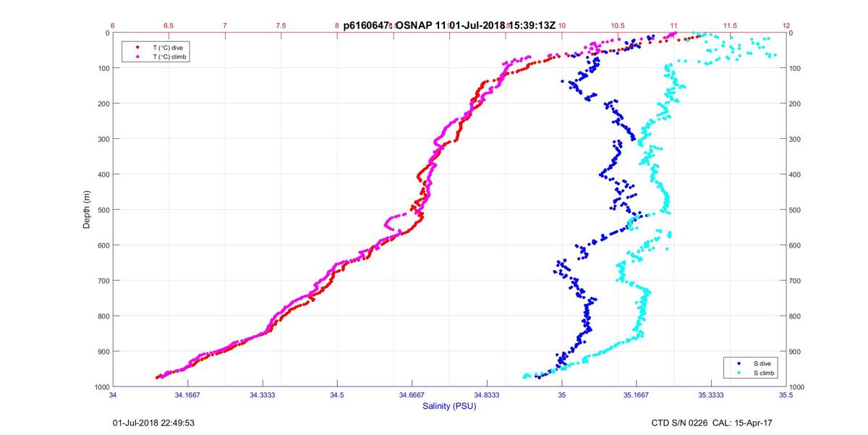The image size is (868, 435).
Task: Click left depth axis tick 300
Action: (x=103, y=139)
